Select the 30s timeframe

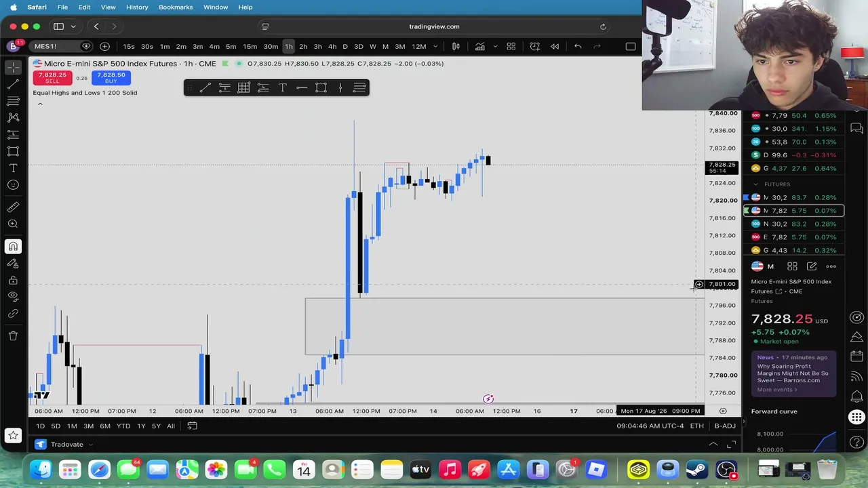(147, 46)
